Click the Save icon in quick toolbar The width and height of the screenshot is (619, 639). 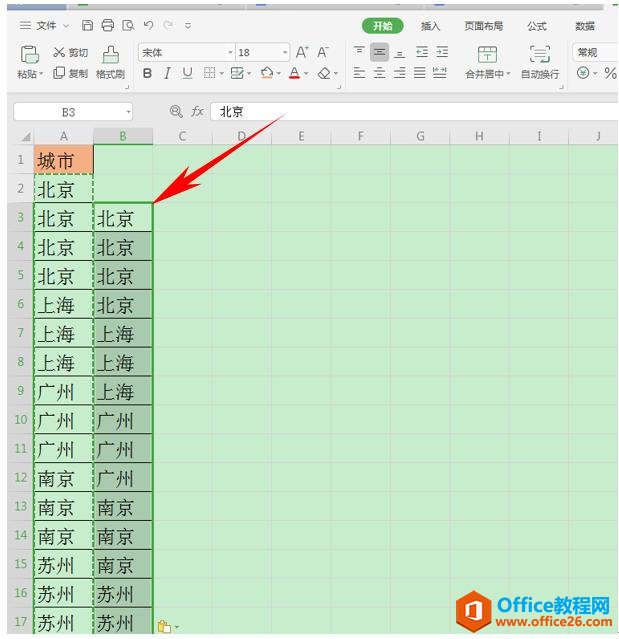click(87, 25)
